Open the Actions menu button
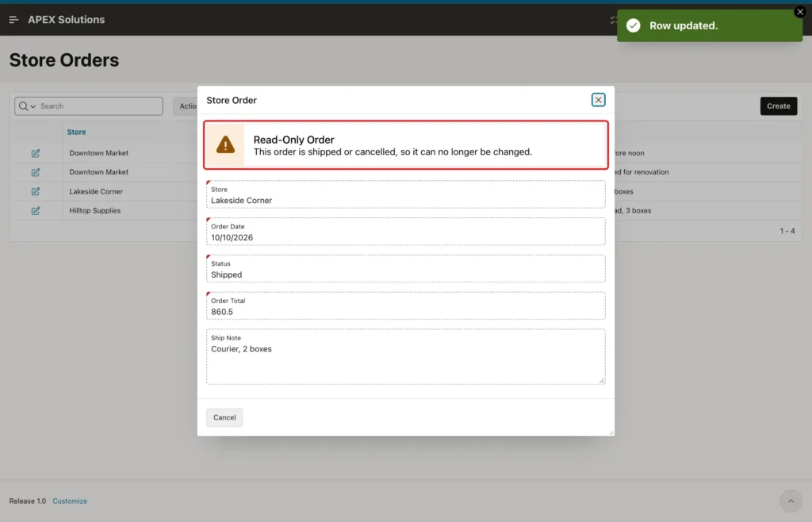This screenshot has height=522, width=812. pos(186,106)
